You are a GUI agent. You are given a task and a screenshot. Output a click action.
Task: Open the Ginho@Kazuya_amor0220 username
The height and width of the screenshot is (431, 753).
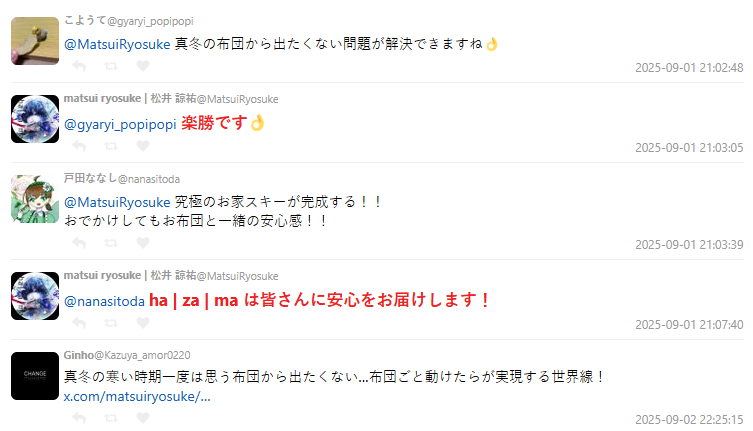coord(127,355)
